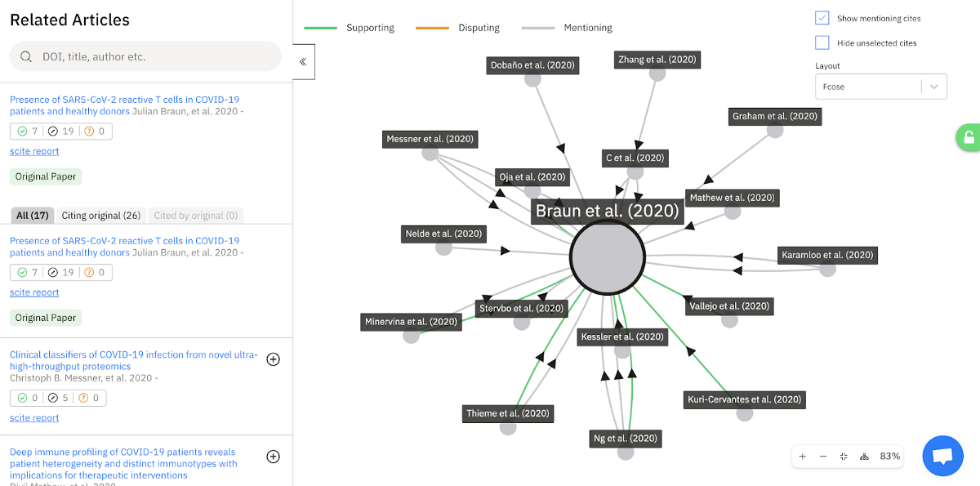This screenshot has width=980, height=486.
Task: Click the green unlock icon on right edge
Action: tap(968, 138)
